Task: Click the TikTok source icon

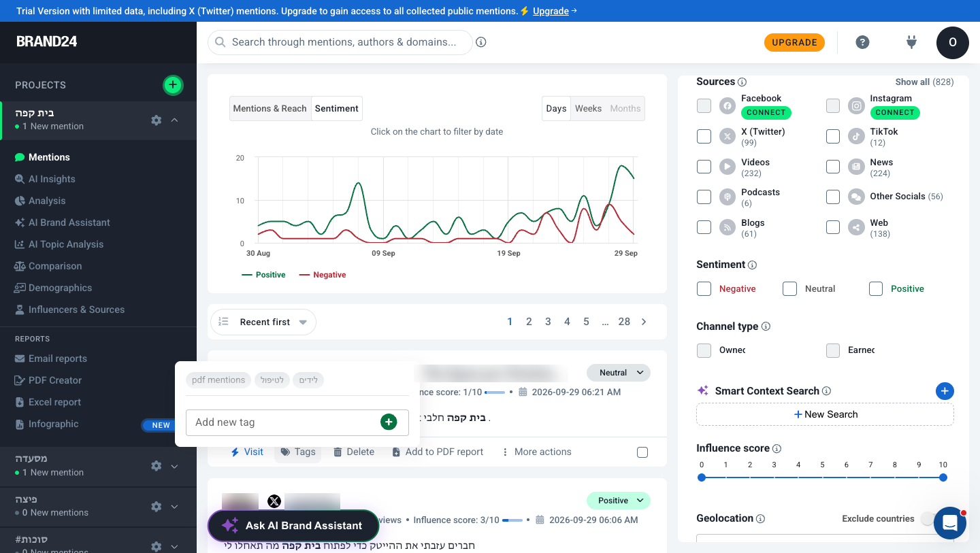Action: pos(856,137)
